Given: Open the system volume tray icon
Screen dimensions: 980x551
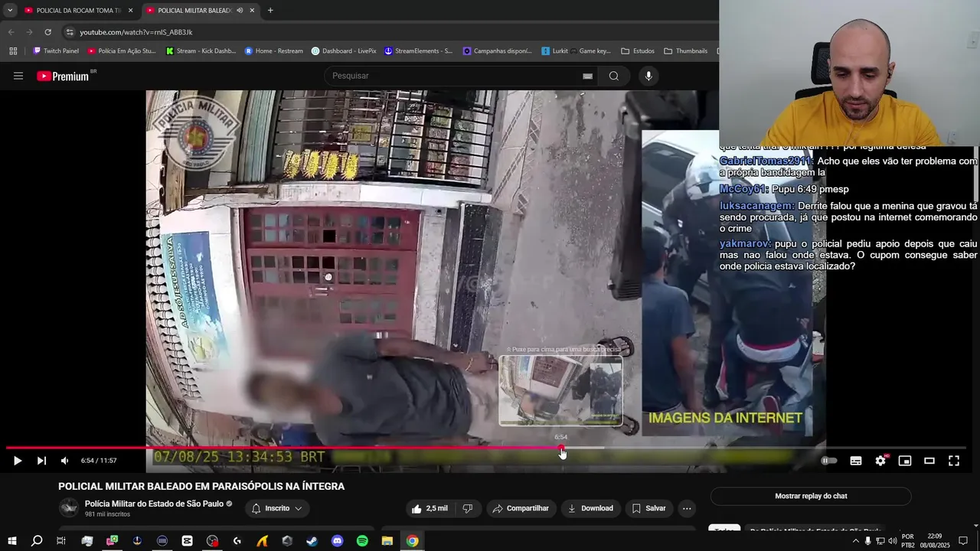Looking at the screenshot, I should pyautogui.click(x=892, y=541).
